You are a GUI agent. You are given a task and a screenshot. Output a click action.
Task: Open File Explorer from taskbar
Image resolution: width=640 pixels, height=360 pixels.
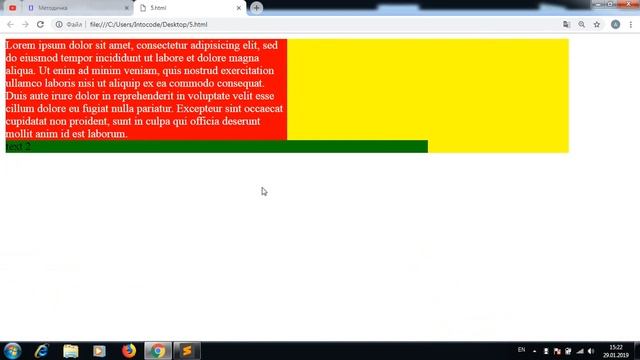71,351
